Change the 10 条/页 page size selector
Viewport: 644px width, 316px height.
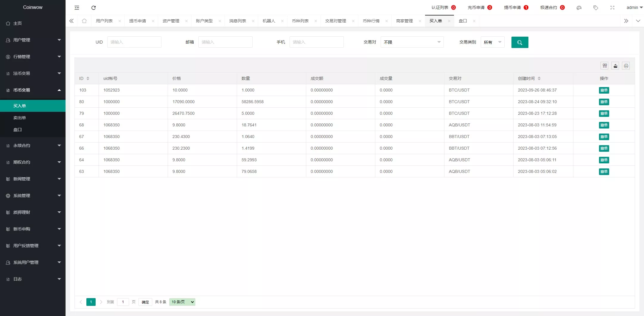(182, 302)
